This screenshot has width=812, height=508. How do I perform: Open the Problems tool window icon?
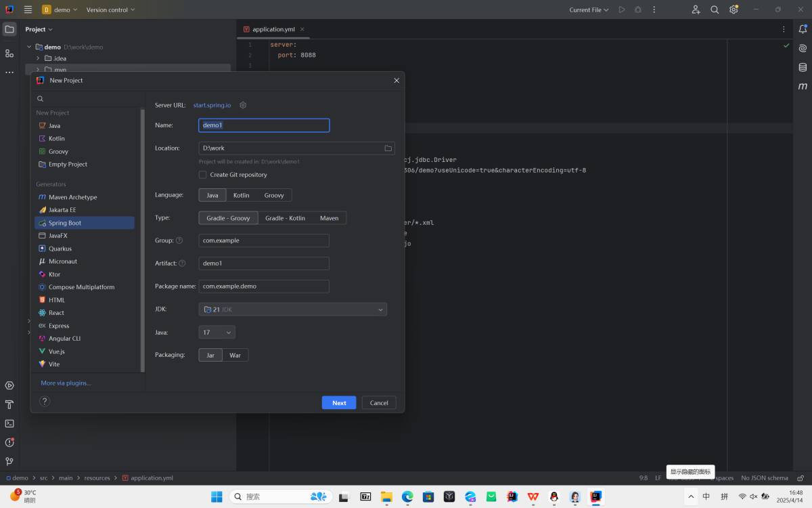click(9, 442)
